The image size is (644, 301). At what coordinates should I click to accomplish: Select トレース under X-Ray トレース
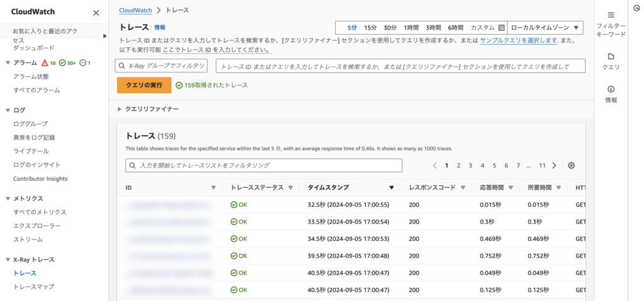pyautogui.click(x=25, y=273)
